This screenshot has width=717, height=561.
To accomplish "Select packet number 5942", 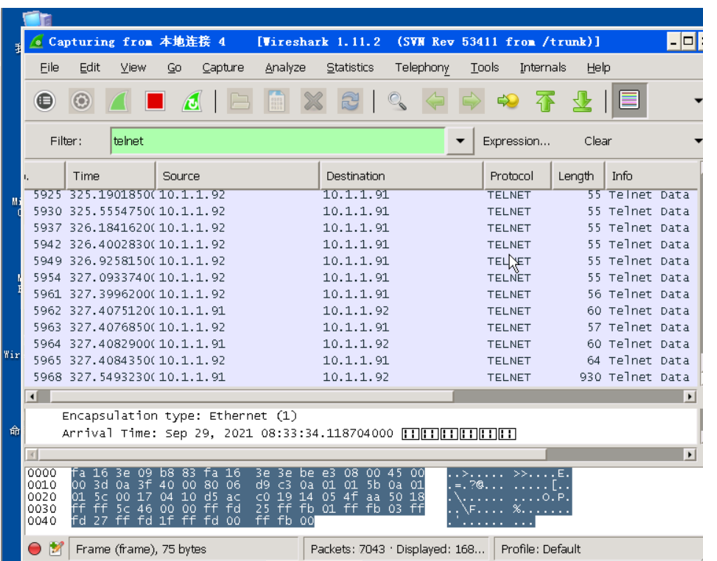I will [x=361, y=244].
